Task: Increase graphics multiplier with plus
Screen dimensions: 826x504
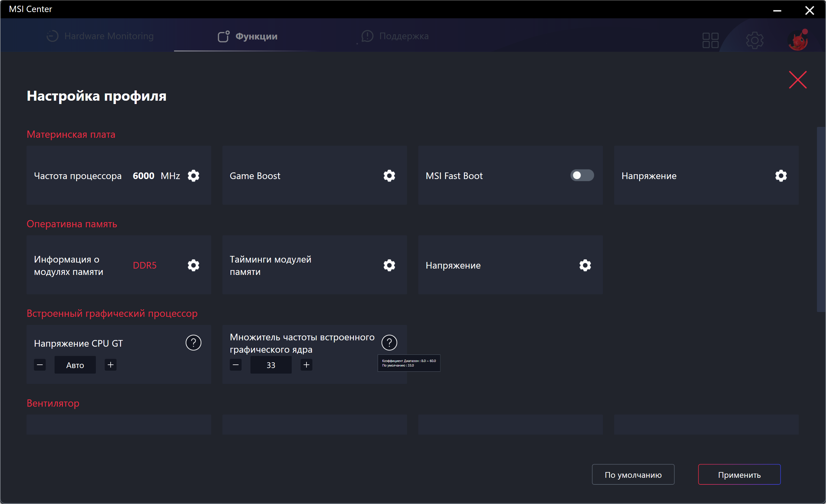Action: point(307,365)
